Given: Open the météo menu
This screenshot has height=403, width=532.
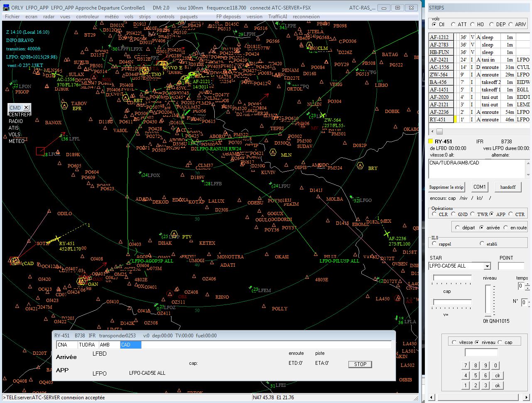Looking at the screenshot, I should pyautogui.click(x=112, y=17).
